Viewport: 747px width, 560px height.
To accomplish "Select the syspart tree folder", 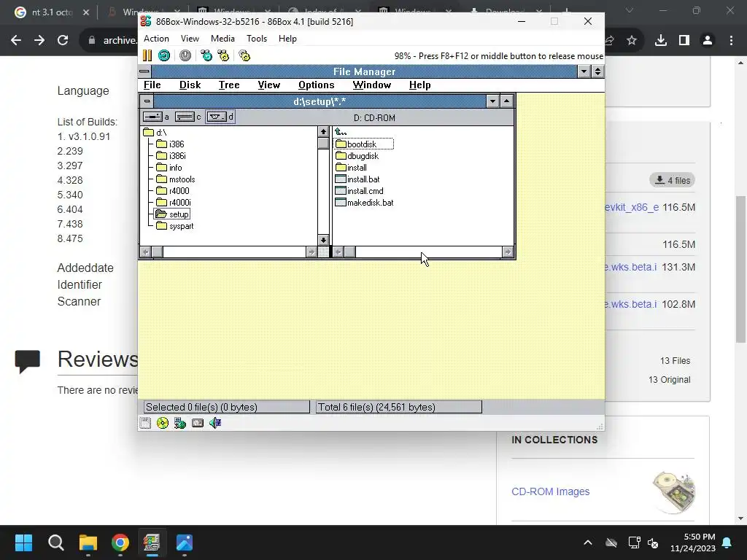I will pyautogui.click(x=175, y=226).
